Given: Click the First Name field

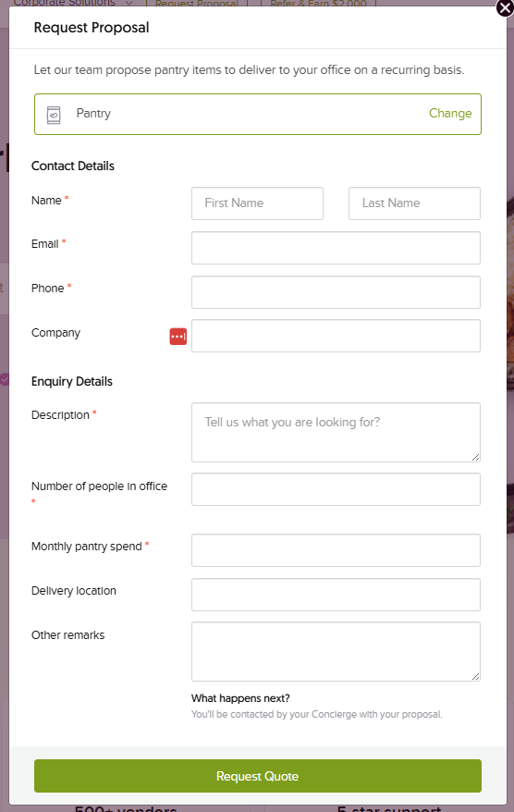Looking at the screenshot, I should pos(257,203).
